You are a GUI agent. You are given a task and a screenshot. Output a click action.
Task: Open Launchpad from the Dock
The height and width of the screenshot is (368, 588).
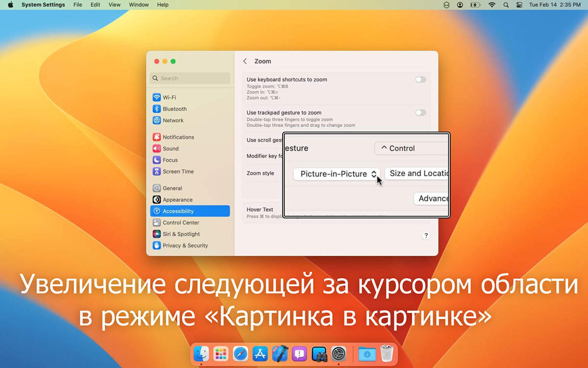[x=221, y=353]
